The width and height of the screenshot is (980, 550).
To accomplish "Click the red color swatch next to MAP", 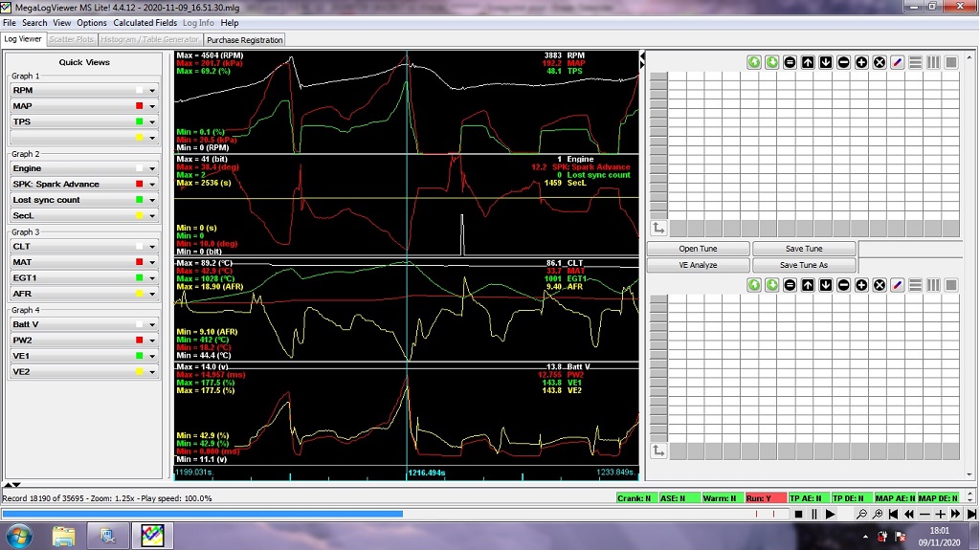I will tap(140, 106).
